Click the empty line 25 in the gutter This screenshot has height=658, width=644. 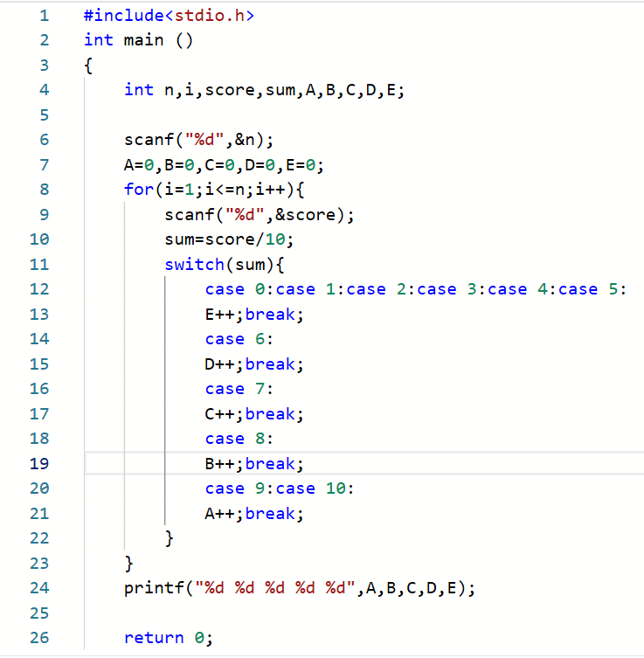tap(39, 613)
